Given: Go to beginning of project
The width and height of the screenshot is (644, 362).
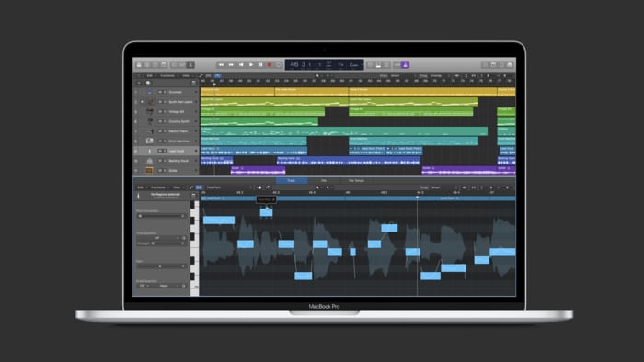Looking at the screenshot, I should click(x=241, y=65).
